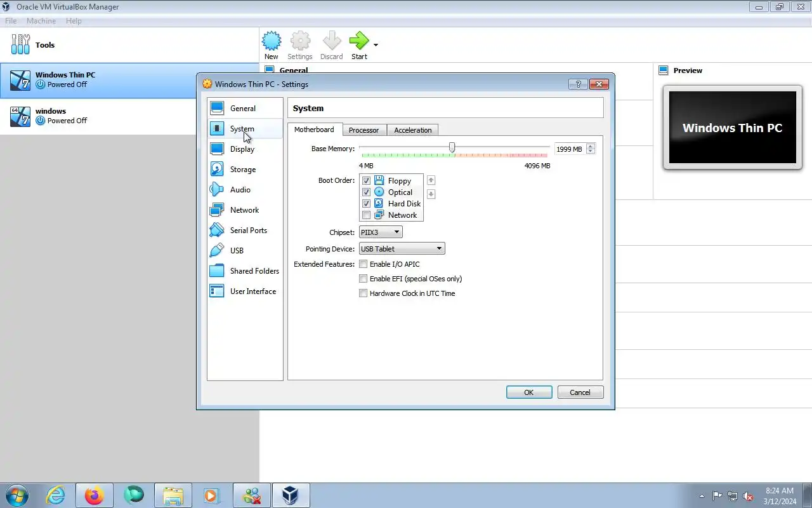Open the File menu
The image size is (812, 508).
[11, 21]
